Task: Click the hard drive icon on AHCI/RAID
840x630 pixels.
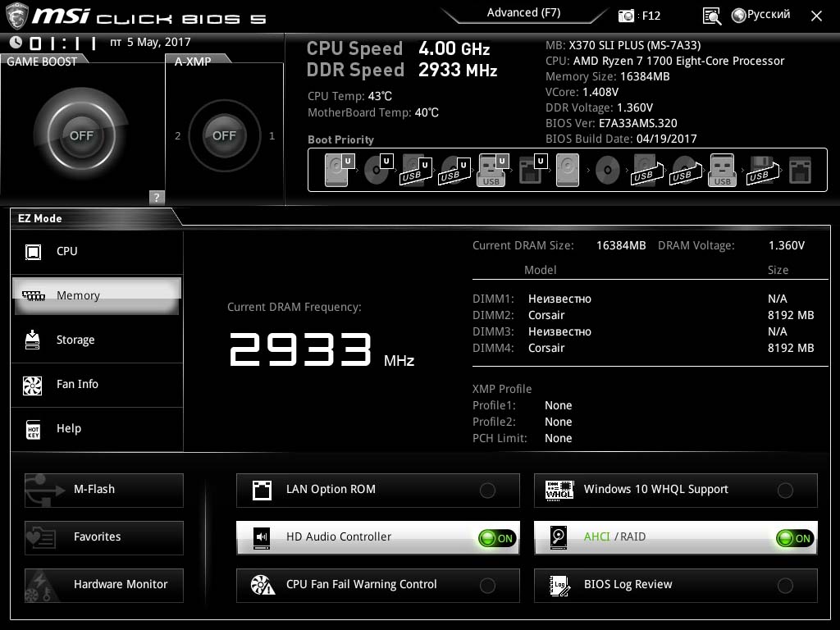Action: (559, 537)
